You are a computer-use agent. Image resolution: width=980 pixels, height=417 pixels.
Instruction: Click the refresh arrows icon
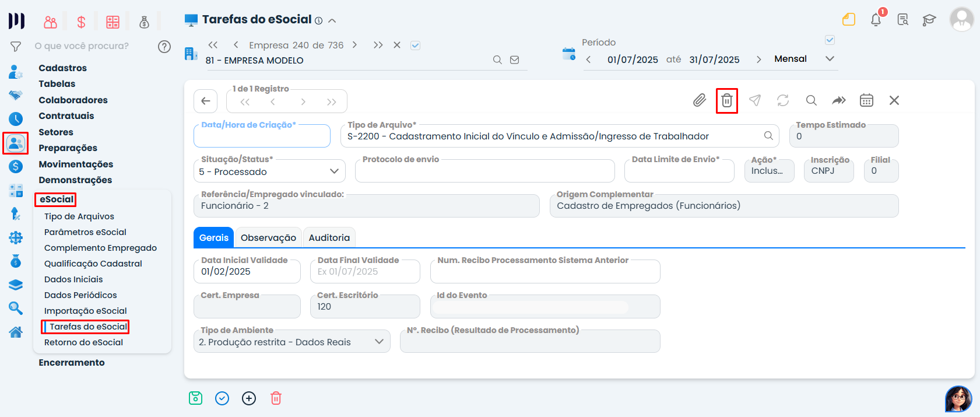(x=782, y=100)
